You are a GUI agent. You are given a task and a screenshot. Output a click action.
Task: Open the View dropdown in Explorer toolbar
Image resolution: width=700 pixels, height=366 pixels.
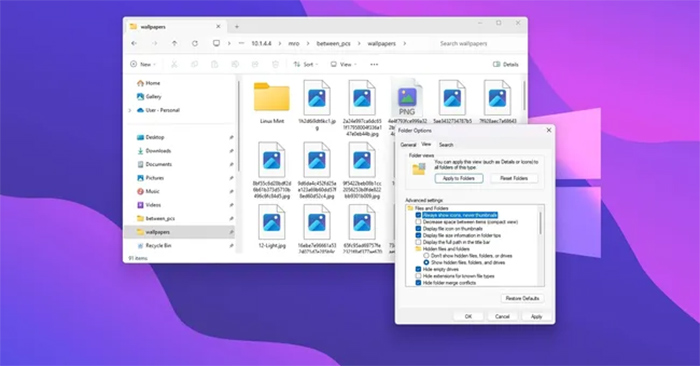click(x=343, y=64)
